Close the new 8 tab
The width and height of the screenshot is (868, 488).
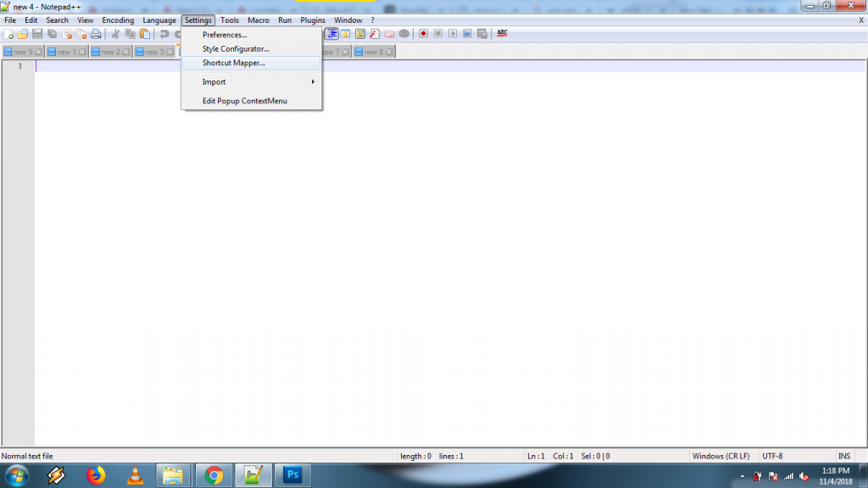(x=389, y=52)
